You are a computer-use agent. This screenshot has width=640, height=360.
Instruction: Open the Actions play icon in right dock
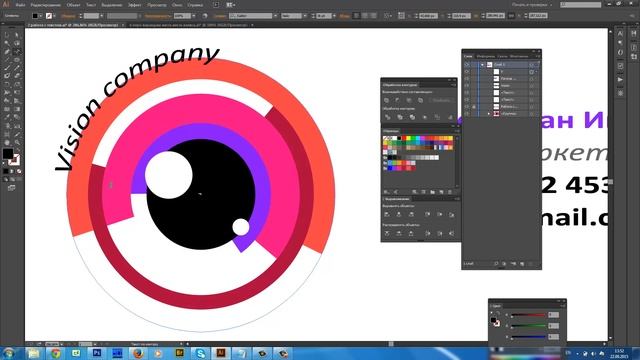pyautogui.click(x=620, y=80)
